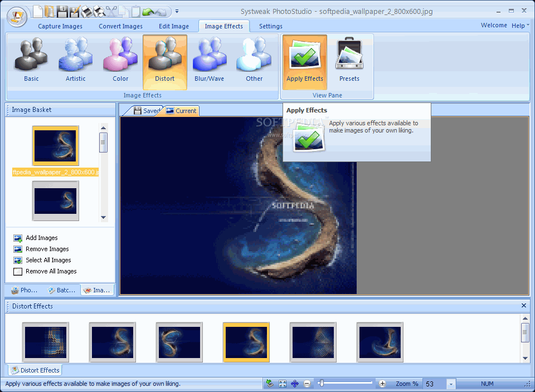Select highlighted fourth distort effect thumbnail
Viewport: 535px width, 392px height.
[246, 342]
